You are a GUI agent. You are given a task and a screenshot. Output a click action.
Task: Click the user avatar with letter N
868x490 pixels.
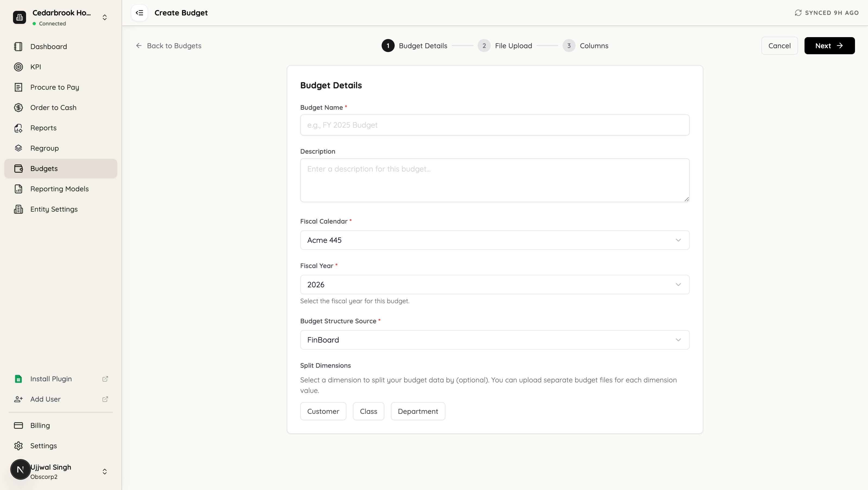click(x=20, y=469)
